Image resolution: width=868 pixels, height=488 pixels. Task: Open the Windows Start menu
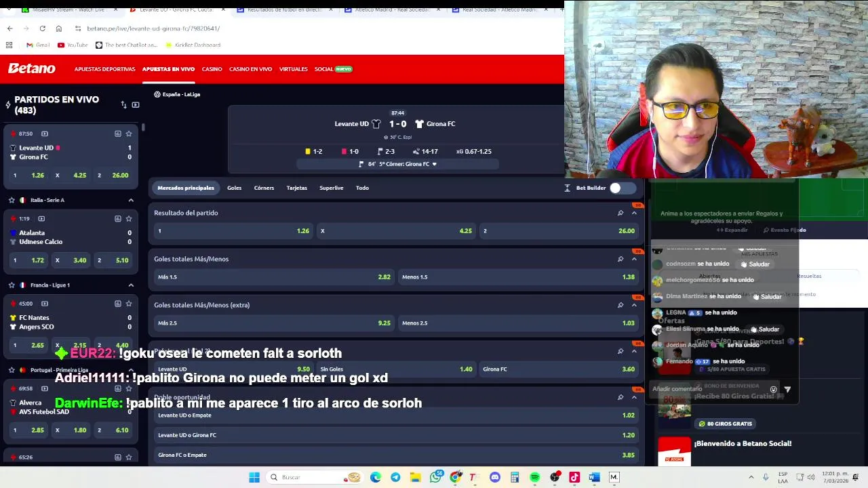[x=254, y=477]
